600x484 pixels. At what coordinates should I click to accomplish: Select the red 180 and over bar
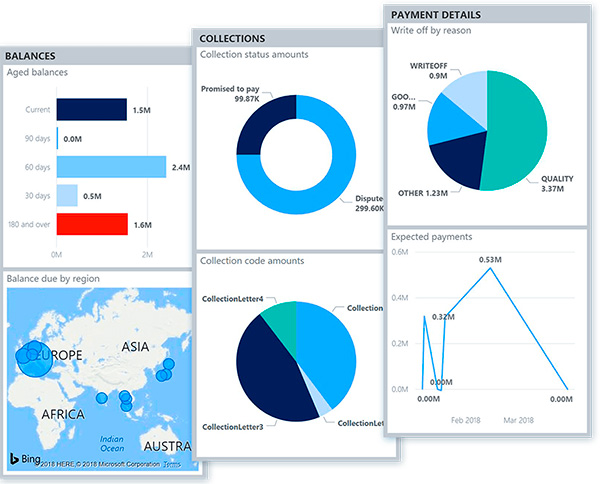[x=91, y=225]
